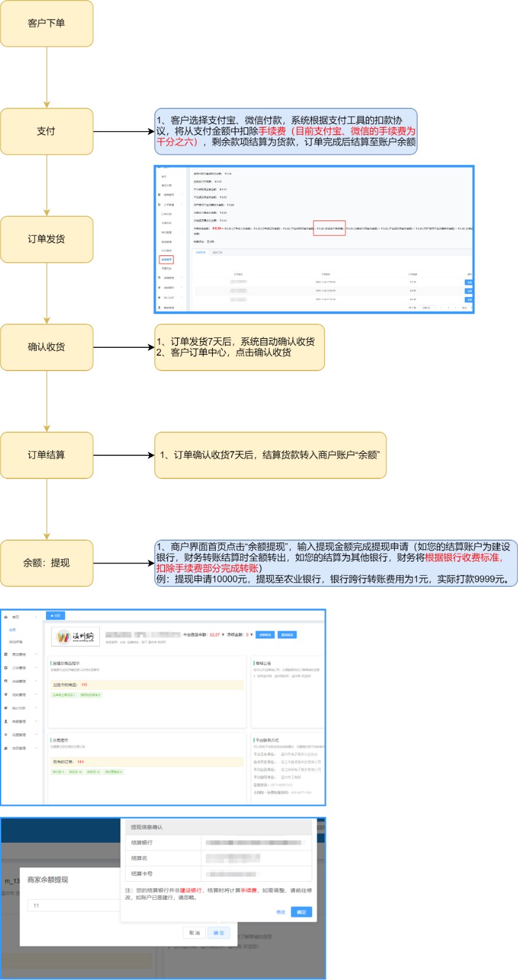Click the note about 结算货款转入商户账户“余额”
The height and width of the screenshot is (980, 518).
[x=270, y=455]
